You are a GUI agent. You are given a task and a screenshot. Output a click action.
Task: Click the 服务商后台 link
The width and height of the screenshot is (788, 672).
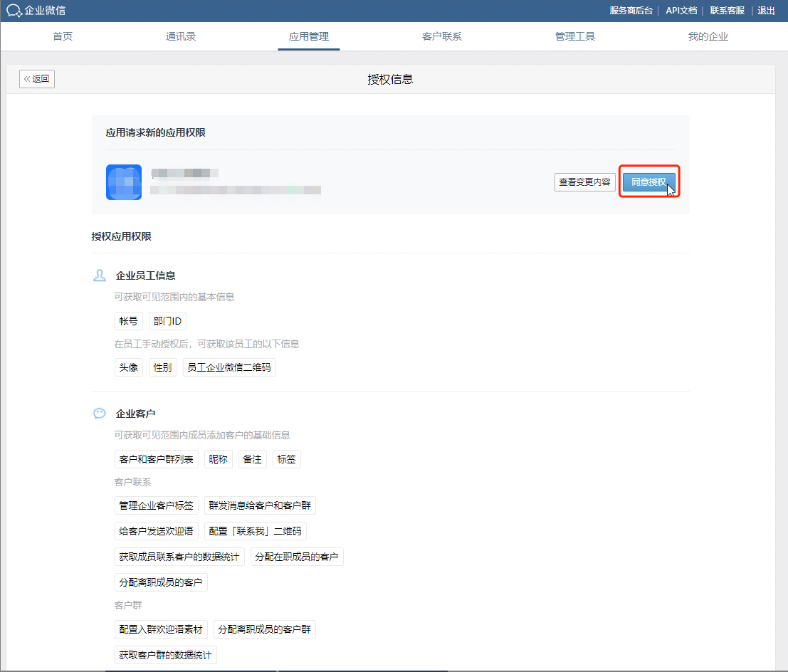click(x=631, y=11)
